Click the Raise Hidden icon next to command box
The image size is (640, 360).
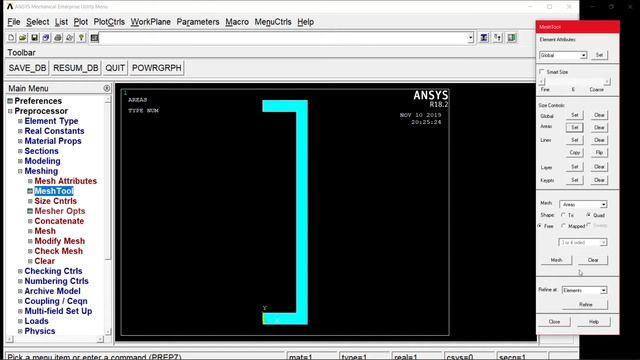point(484,38)
